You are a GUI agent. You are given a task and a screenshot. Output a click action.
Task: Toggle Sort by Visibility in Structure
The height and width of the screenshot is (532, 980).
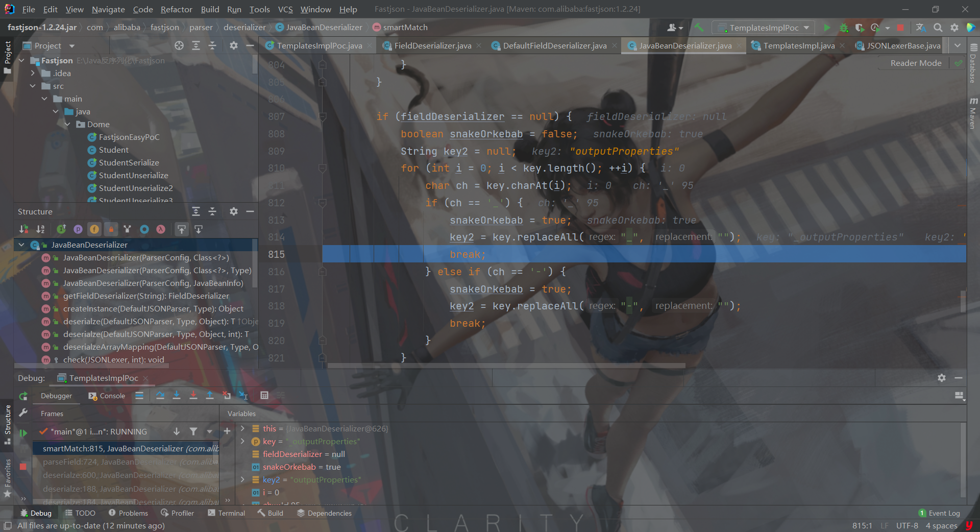23,229
